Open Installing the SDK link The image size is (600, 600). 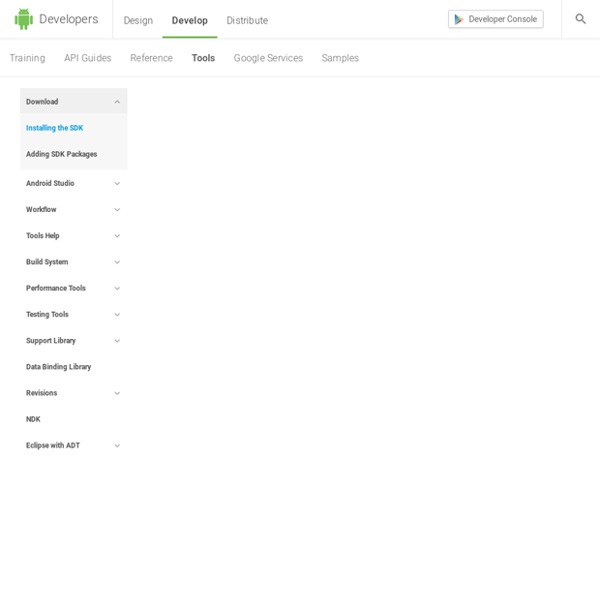tap(54, 128)
